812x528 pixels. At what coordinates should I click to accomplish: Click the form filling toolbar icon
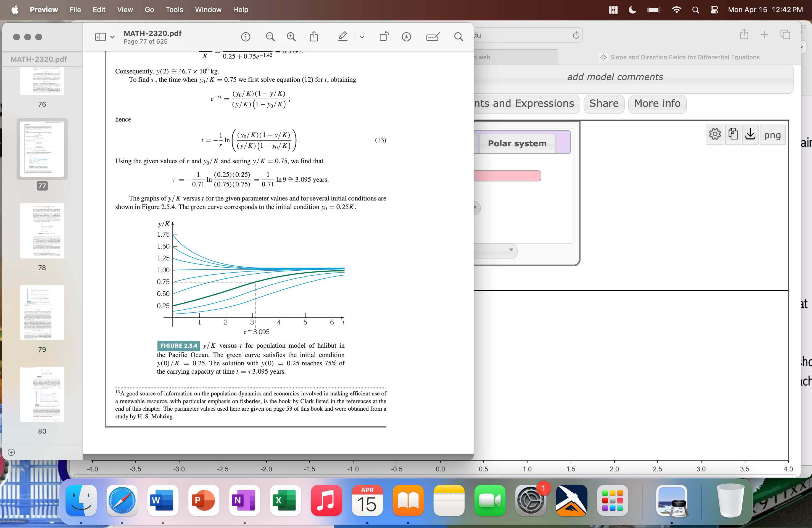(433, 37)
